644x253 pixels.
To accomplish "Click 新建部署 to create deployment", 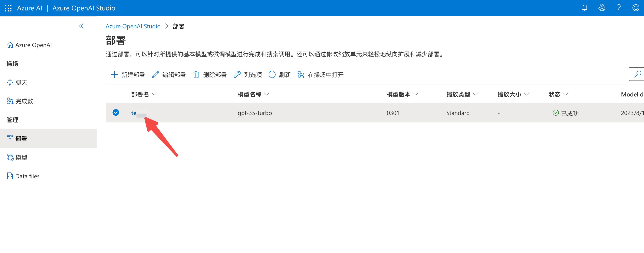I will [x=128, y=75].
